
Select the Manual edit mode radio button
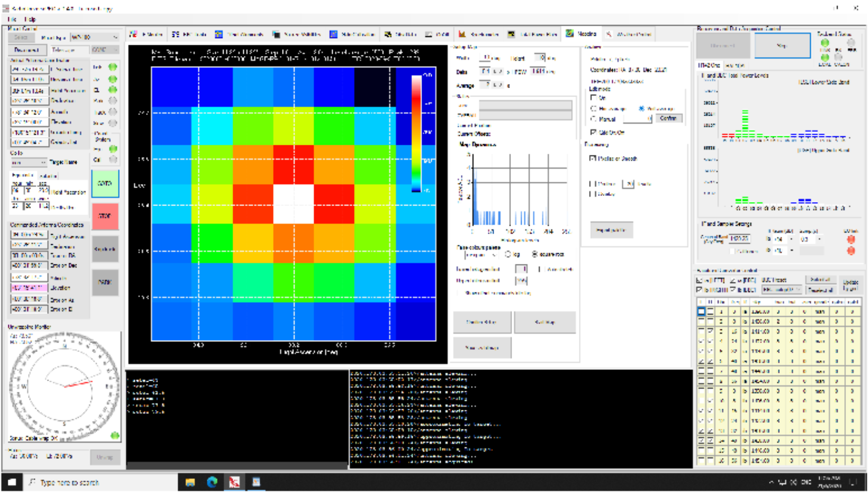594,119
